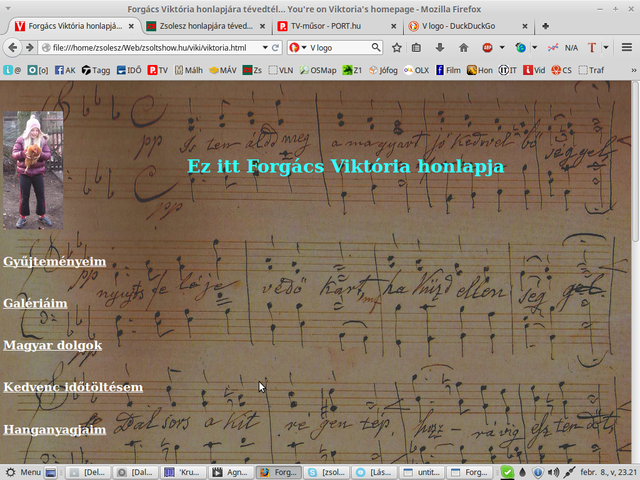This screenshot has width=640, height=480.
Task: Switch to the Zsolesz honlapjára tab
Action: point(205,26)
